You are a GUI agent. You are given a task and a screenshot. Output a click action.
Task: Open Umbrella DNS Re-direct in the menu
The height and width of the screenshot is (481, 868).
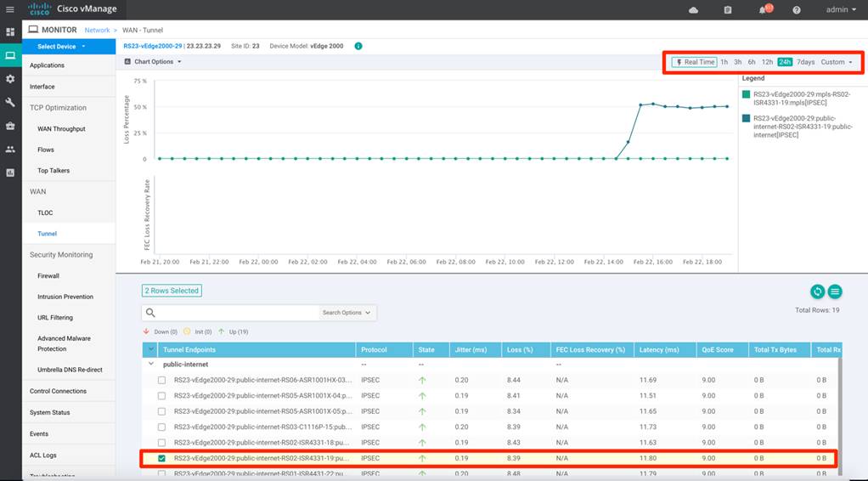pyautogui.click(x=70, y=370)
